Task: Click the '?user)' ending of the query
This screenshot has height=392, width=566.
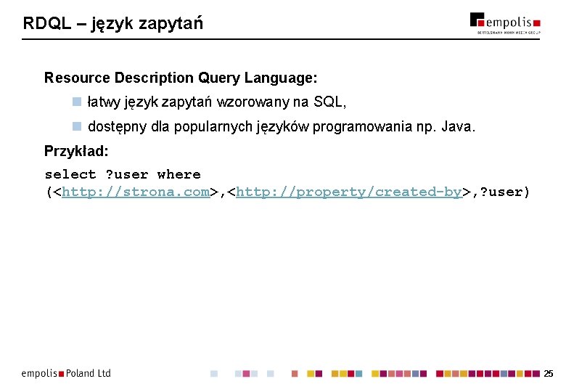Action: coord(504,192)
